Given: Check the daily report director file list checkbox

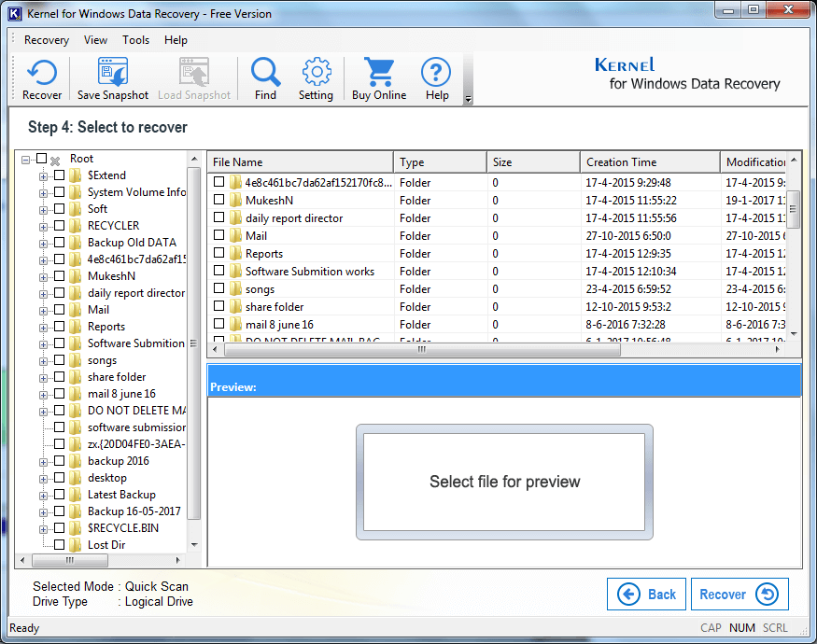Looking at the screenshot, I should [218, 217].
